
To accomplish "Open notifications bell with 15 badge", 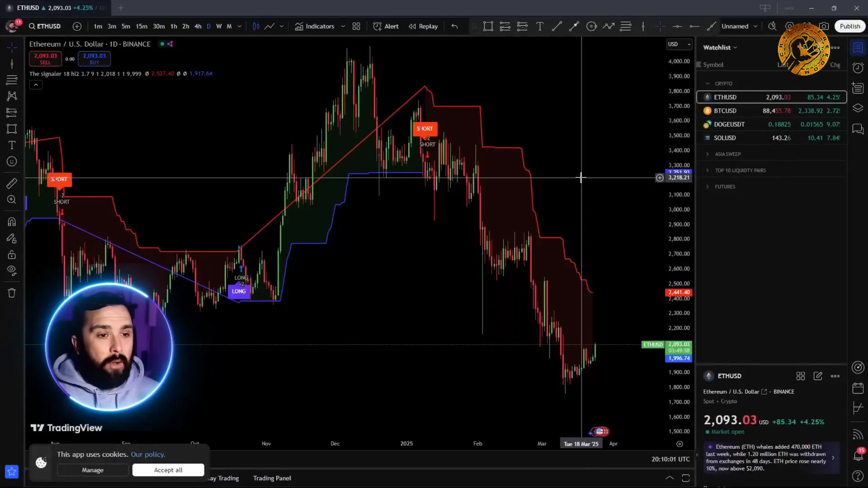I will (x=858, y=455).
